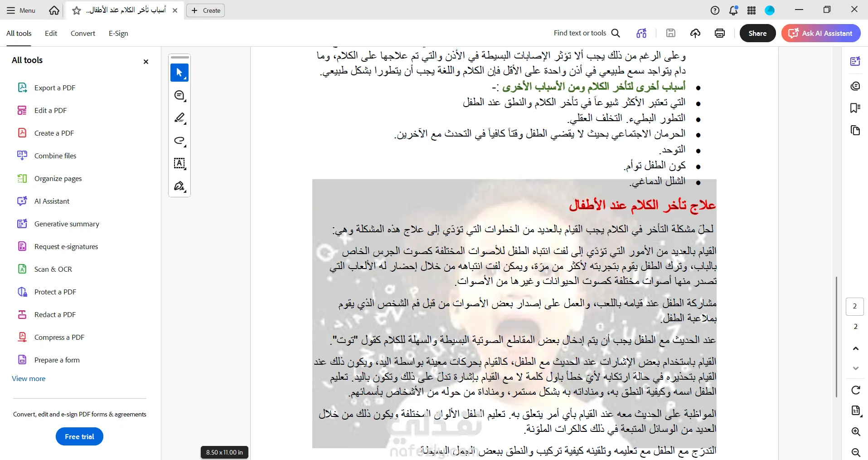Open the E-Sign tab
The width and height of the screenshot is (868, 460).
pos(118,33)
